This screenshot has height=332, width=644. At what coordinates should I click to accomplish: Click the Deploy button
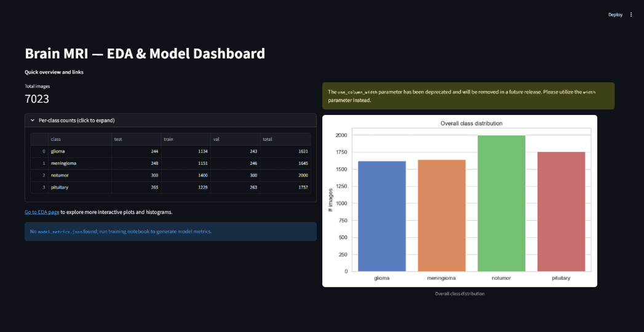615,15
